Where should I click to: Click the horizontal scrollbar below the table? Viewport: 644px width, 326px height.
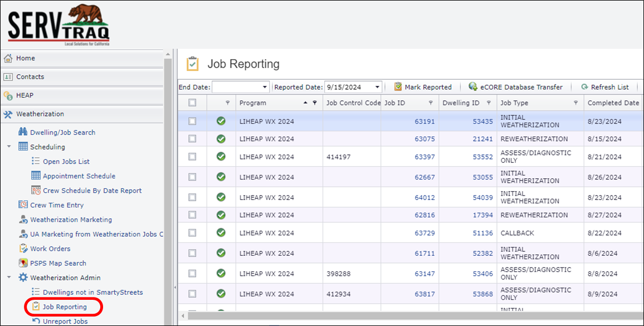tap(415, 316)
